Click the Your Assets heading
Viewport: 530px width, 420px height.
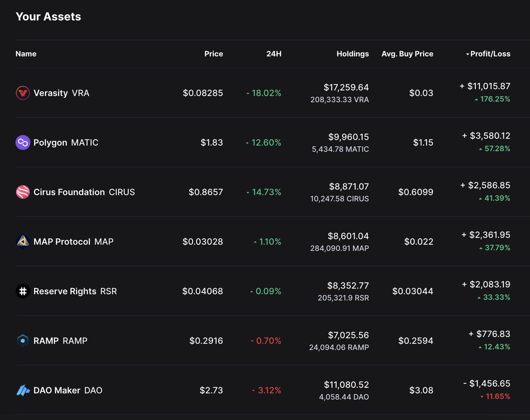tap(48, 17)
